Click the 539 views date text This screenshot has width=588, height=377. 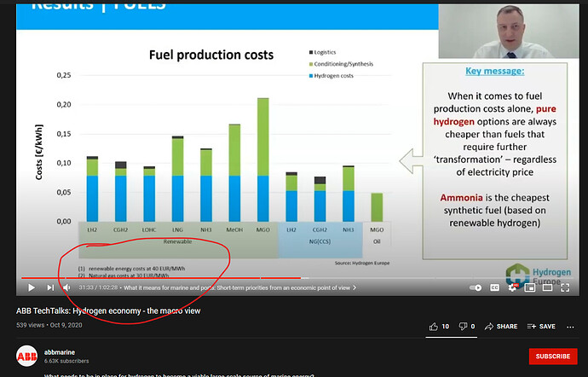[49, 325]
